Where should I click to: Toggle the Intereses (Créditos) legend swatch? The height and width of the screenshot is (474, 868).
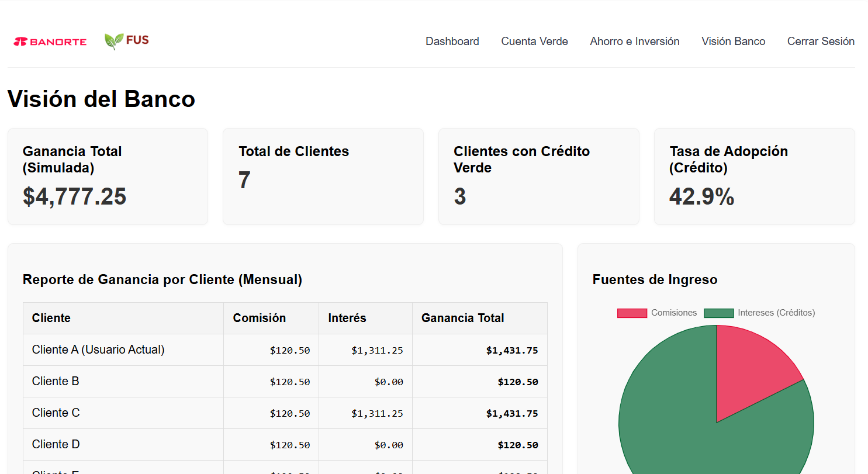click(x=718, y=313)
